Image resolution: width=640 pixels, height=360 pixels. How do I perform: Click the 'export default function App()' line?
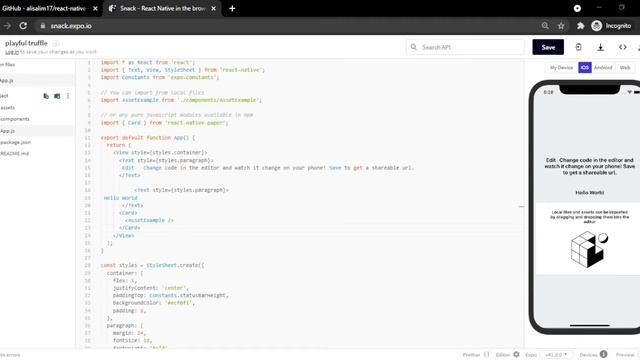[148, 138]
